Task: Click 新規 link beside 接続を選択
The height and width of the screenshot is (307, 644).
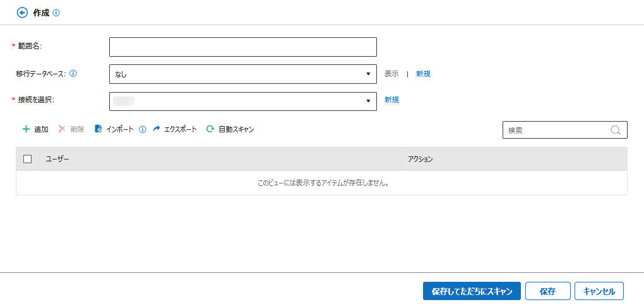Action: click(391, 100)
